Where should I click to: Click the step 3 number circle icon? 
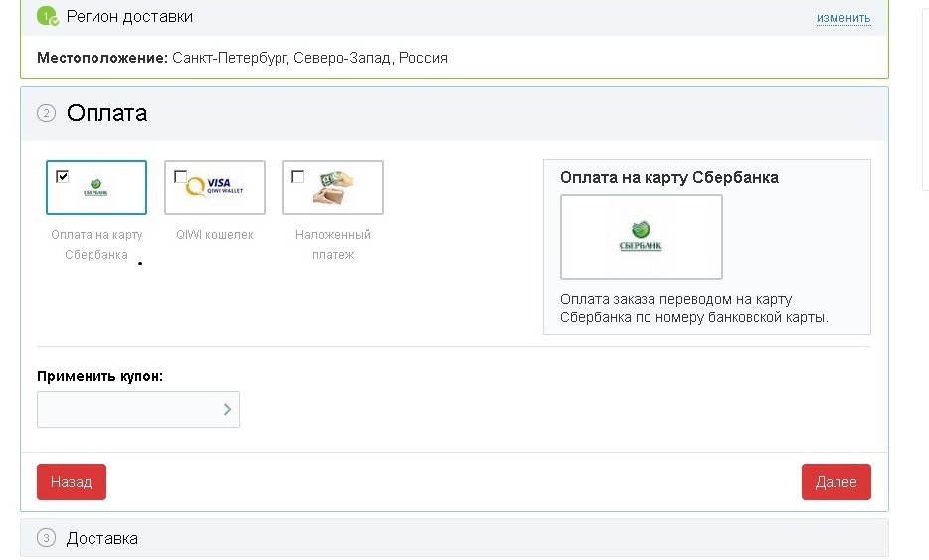(x=46, y=538)
